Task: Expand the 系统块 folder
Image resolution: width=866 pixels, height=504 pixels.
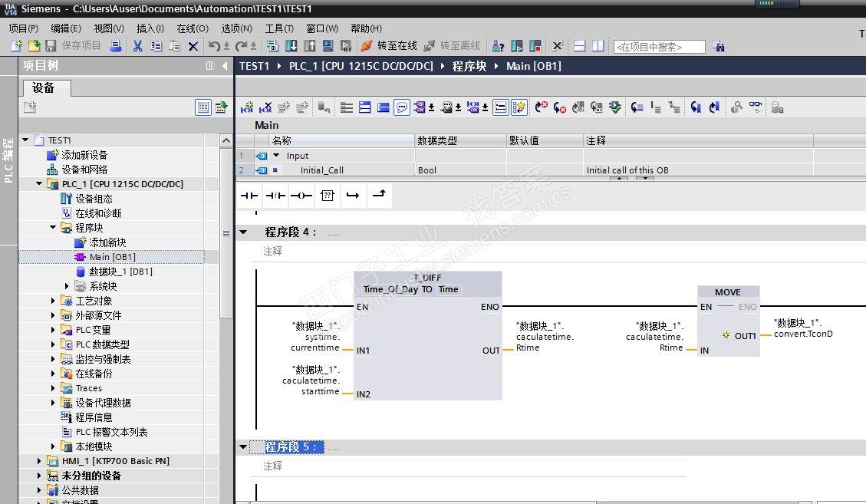Action: click(66, 285)
